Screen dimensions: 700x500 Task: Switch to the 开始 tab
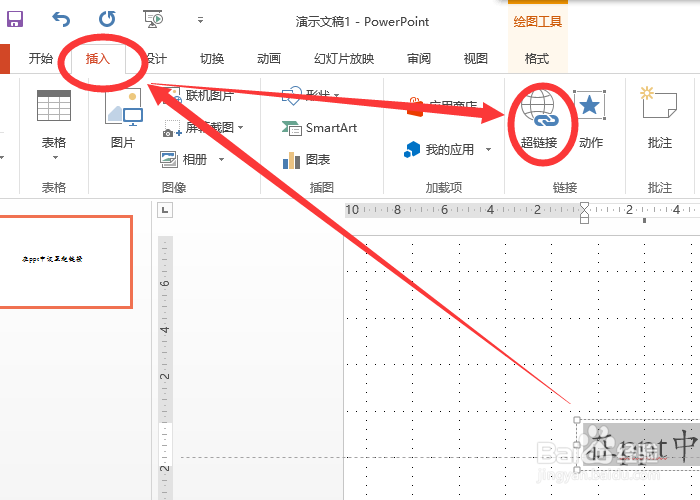(x=41, y=58)
